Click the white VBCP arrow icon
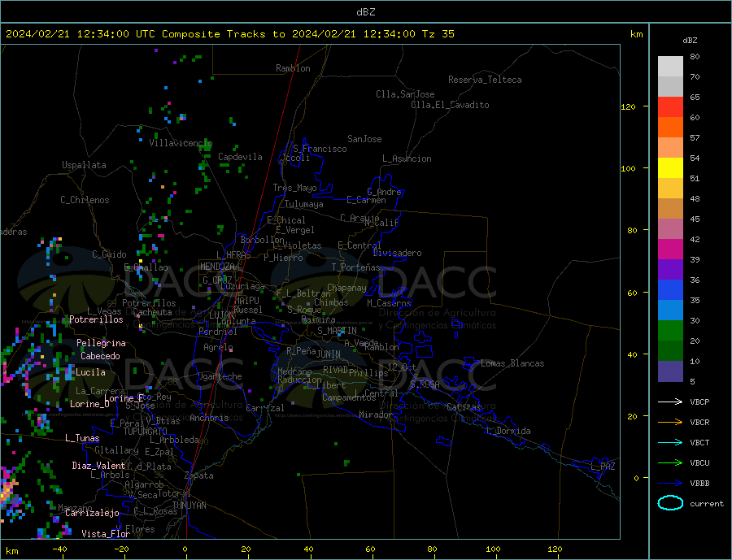 pos(670,402)
